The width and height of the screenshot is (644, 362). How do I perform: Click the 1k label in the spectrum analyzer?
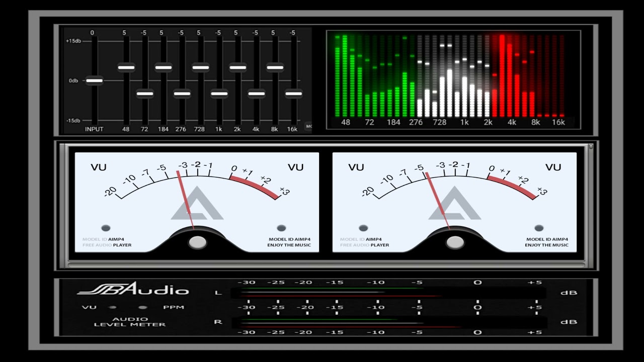click(464, 122)
